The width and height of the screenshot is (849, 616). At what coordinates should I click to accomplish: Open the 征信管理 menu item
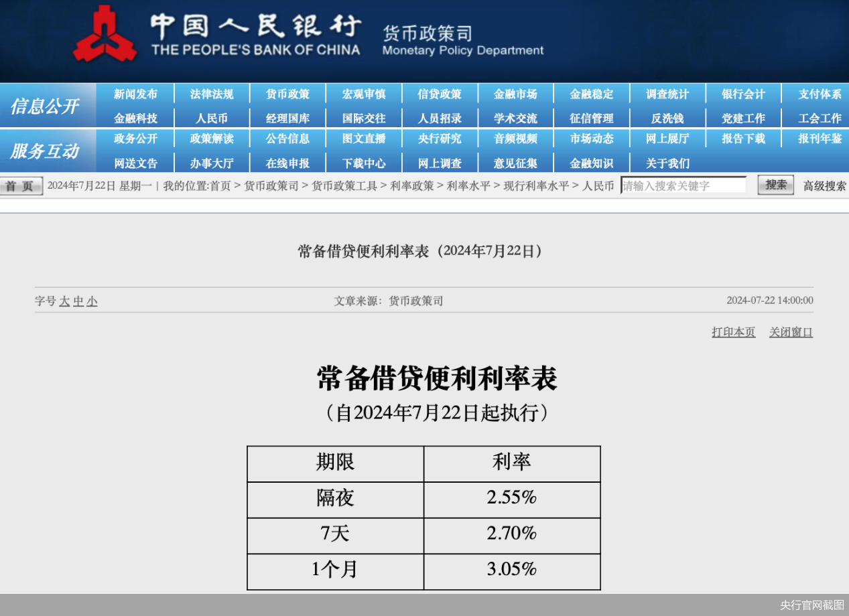(592, 119)
